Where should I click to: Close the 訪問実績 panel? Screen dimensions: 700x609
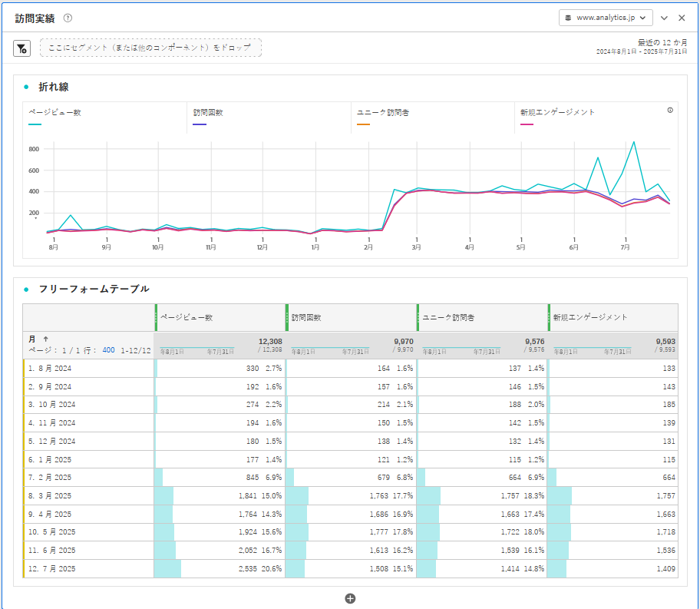click(x=682, y=18)
